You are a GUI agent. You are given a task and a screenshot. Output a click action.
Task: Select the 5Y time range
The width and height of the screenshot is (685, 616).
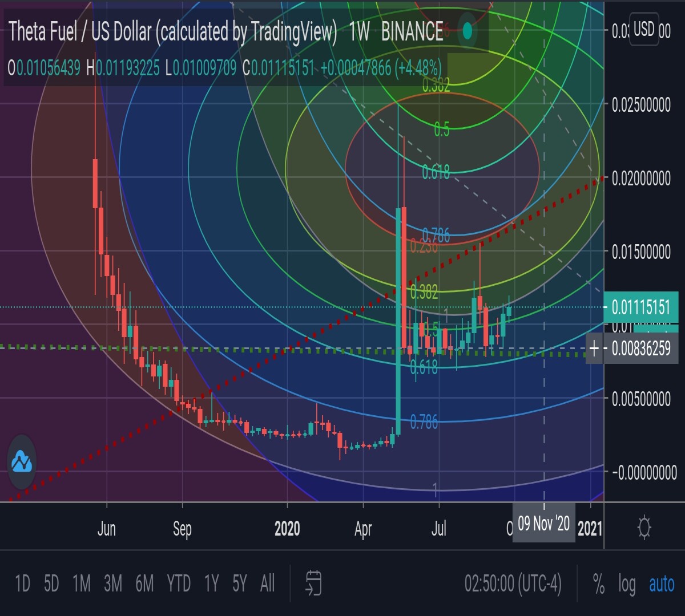240,583
